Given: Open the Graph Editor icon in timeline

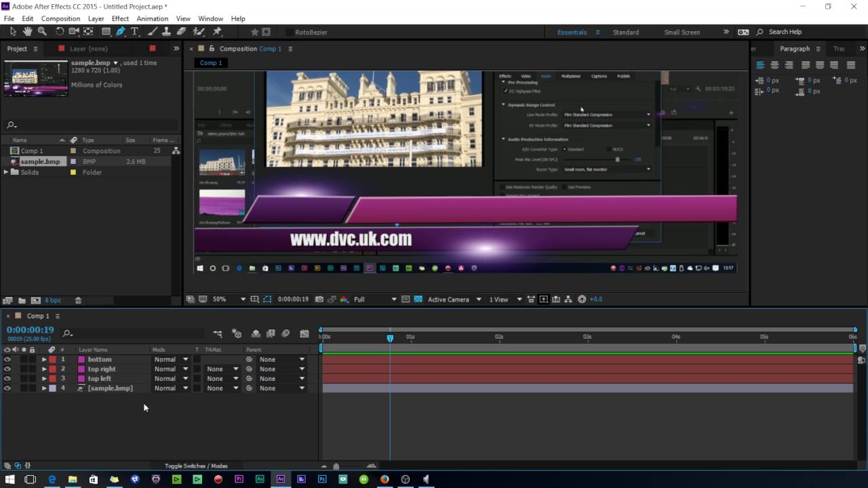Looking at the screenshot, I should coord(304,333).
